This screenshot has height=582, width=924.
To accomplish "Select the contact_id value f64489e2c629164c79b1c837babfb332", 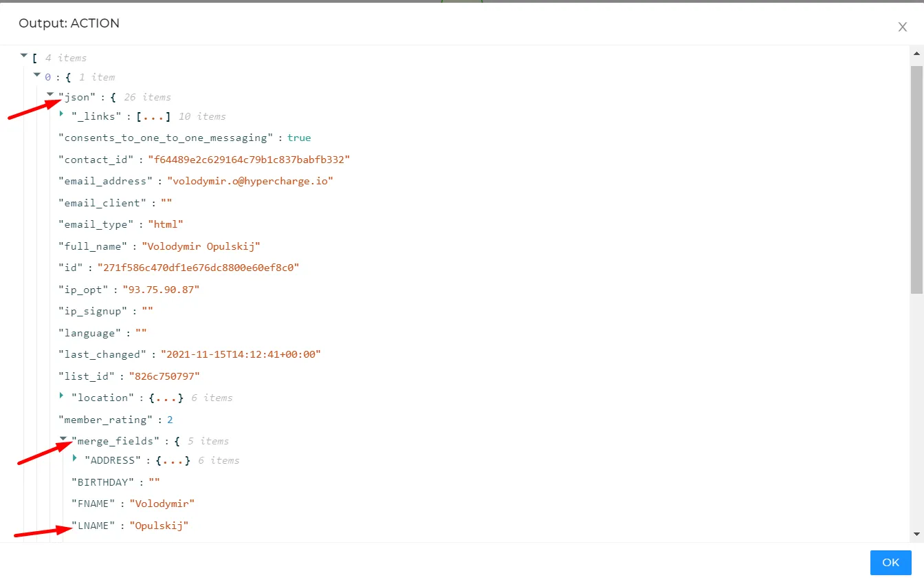I will click(250, 160).
